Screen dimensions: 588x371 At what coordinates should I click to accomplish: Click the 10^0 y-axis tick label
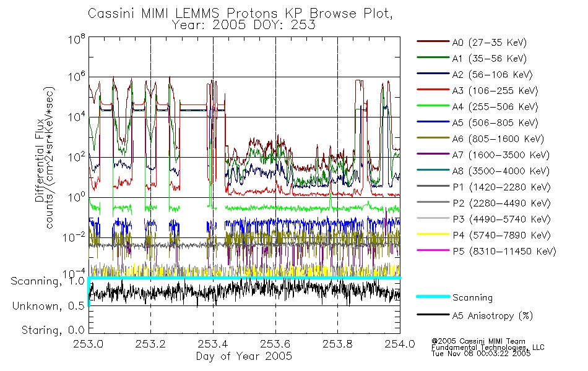(77, 197)
